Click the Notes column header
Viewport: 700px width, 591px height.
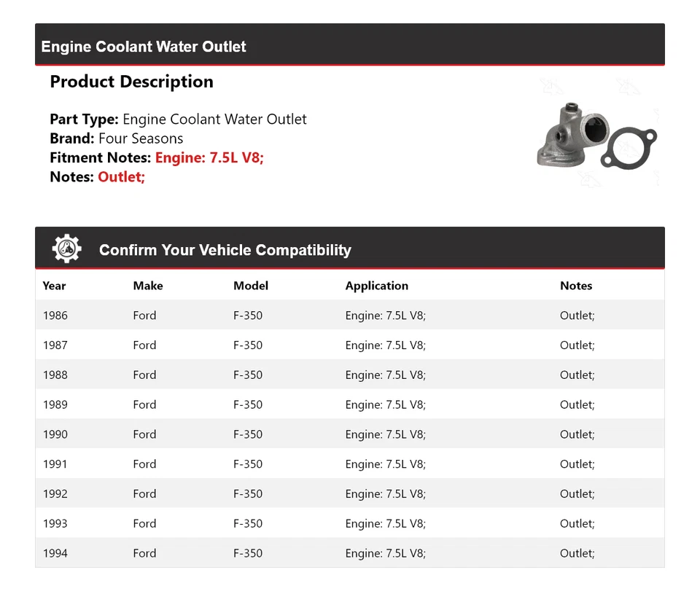[576, 286]
